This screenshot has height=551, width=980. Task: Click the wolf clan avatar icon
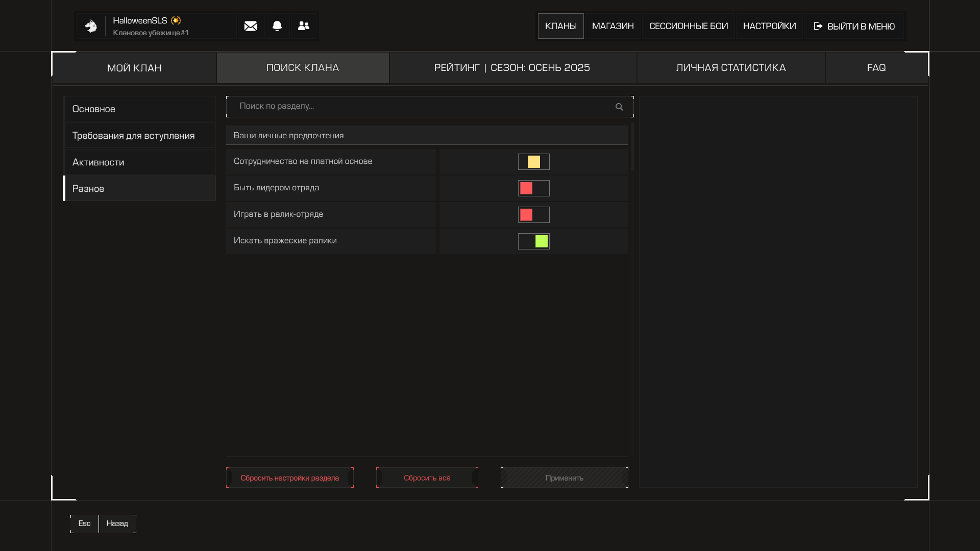coord(91,26)
